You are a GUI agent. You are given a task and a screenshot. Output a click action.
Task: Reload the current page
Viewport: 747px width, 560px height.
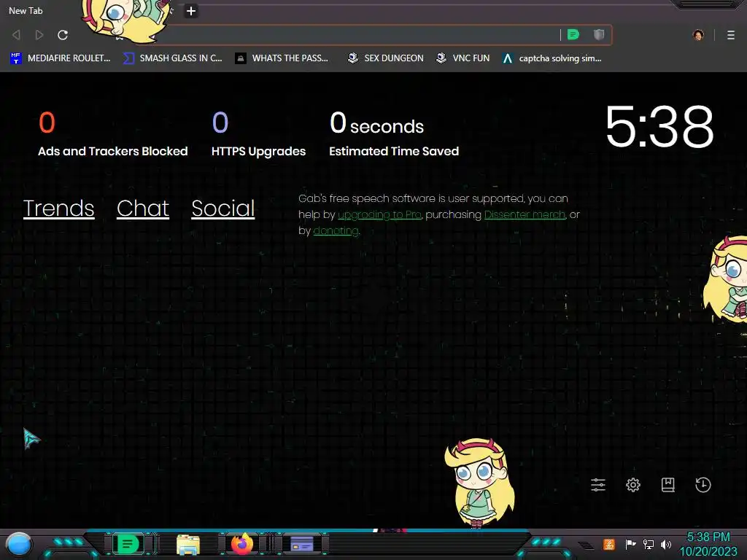click(63, 35)
